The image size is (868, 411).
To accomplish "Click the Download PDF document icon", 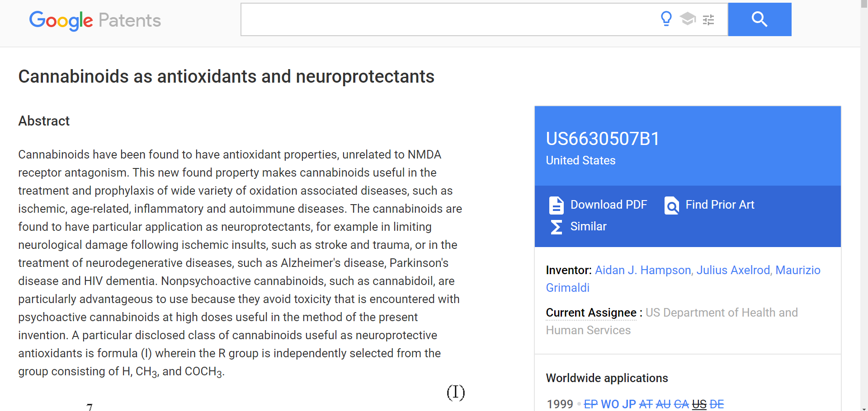I will click(556, 205).
